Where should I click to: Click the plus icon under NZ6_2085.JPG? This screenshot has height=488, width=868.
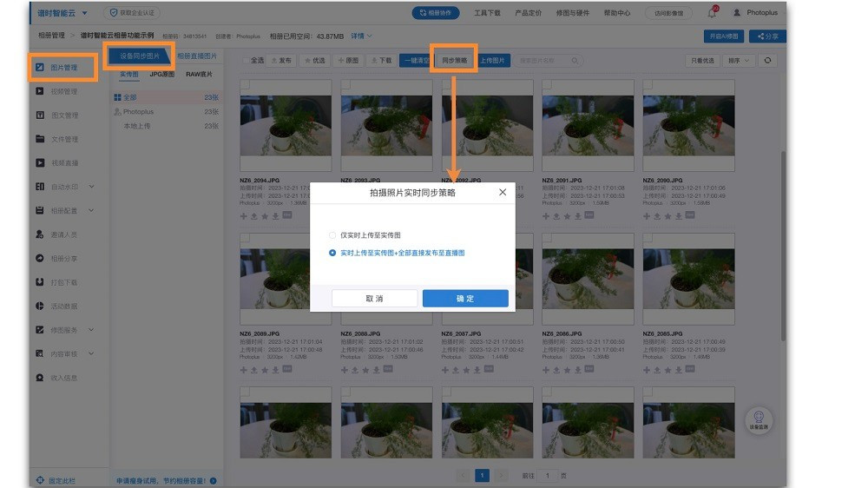point(647,370)
